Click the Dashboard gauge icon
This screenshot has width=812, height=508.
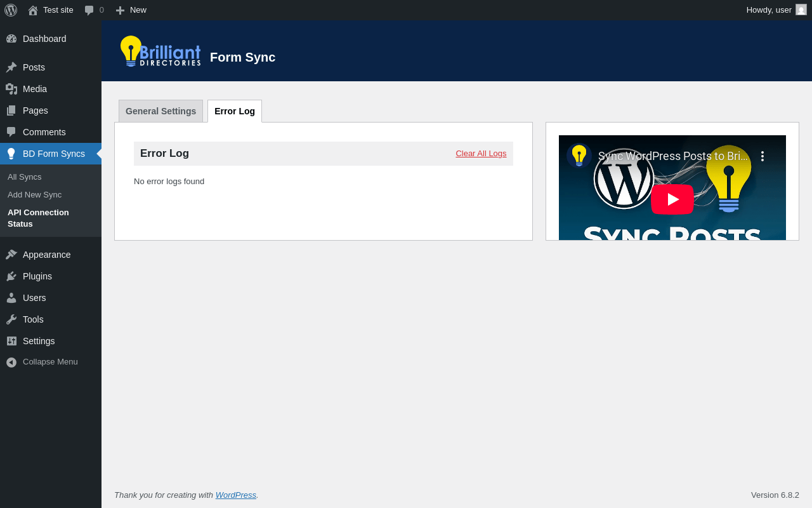(11, 39)
